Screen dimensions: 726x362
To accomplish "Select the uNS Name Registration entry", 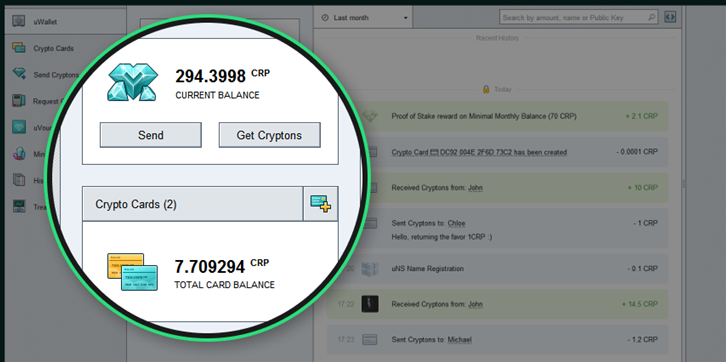I will pos(498,268).
